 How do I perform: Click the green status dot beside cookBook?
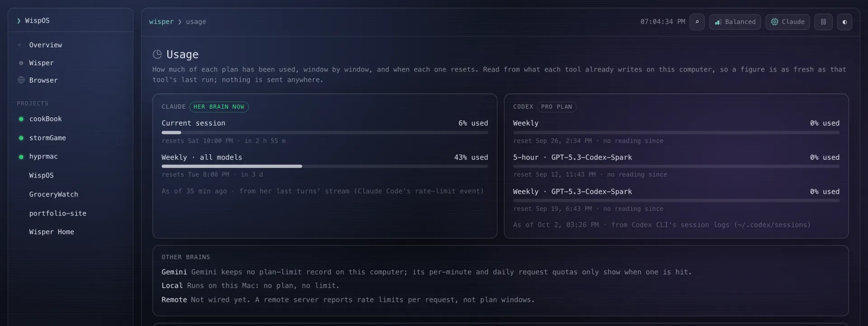click(x=21, y=119)
